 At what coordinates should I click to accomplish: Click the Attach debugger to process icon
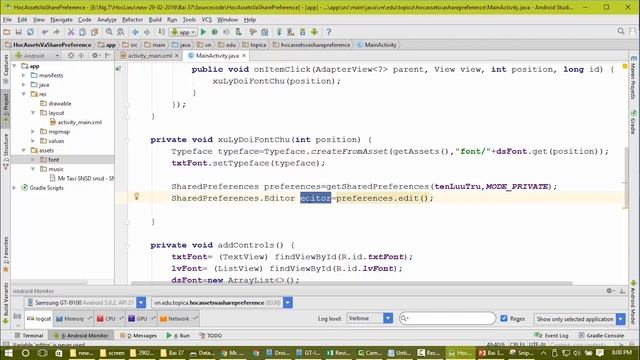point(239,32)
